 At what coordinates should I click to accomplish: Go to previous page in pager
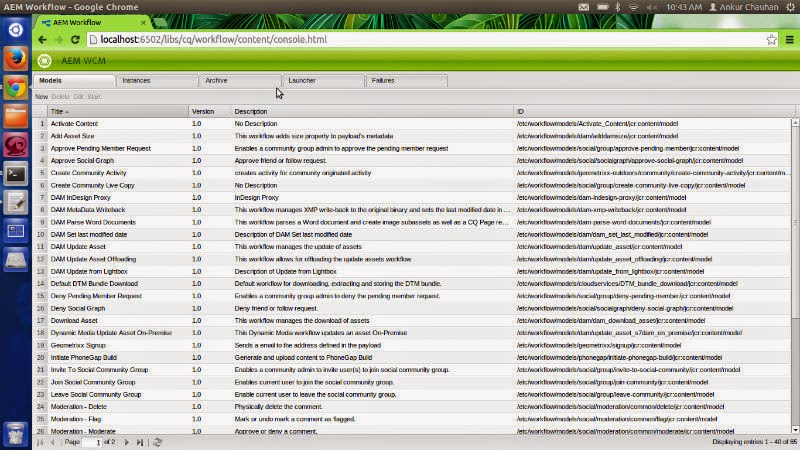53,442
